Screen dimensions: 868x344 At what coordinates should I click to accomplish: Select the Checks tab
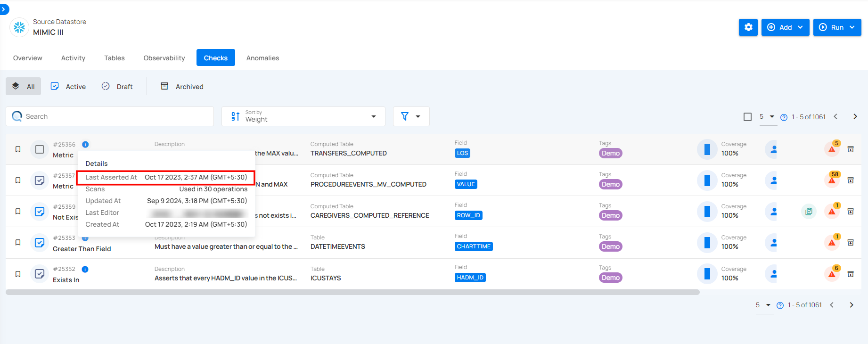(216, 58)
